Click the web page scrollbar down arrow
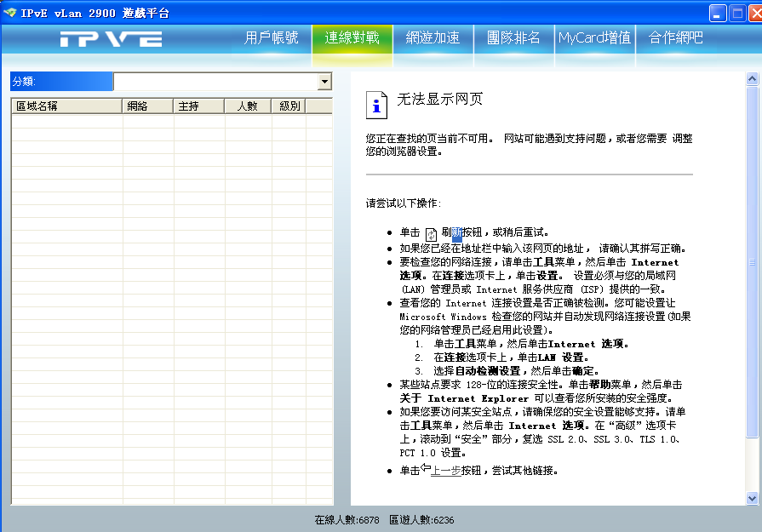The height and width of the screenshot is (532, 762). pos(752,498)
